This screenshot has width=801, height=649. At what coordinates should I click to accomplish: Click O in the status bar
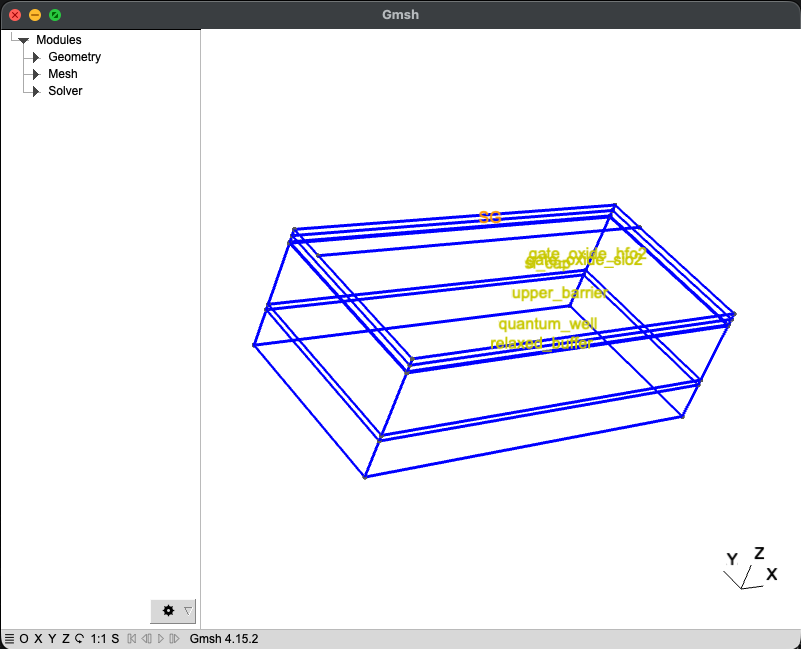coord(23,639)
